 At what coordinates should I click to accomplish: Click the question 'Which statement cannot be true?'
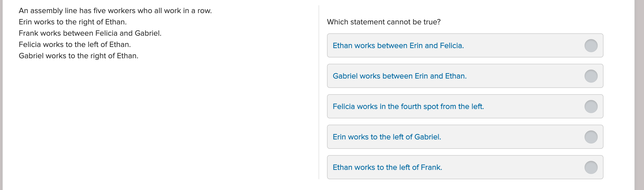[x=384, y=22]
